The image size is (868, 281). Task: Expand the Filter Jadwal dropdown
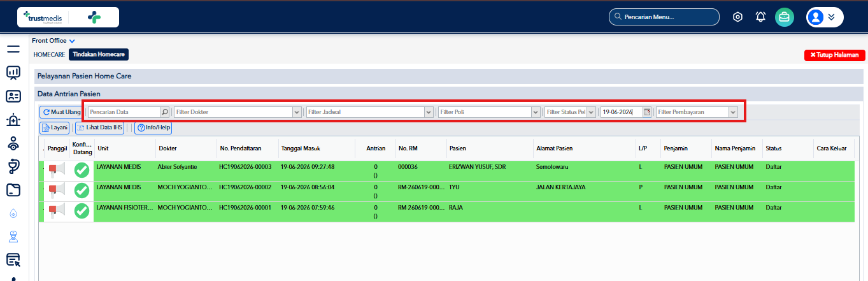point(429,112)
